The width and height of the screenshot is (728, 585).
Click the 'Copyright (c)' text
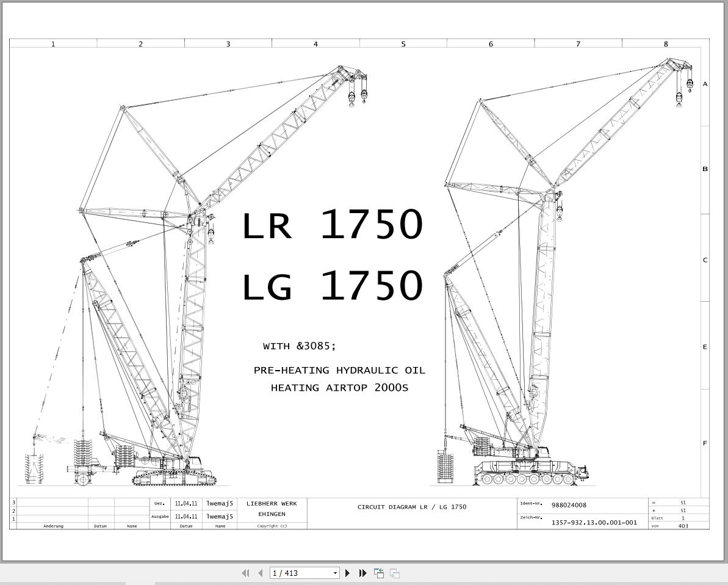click(272, 526)
